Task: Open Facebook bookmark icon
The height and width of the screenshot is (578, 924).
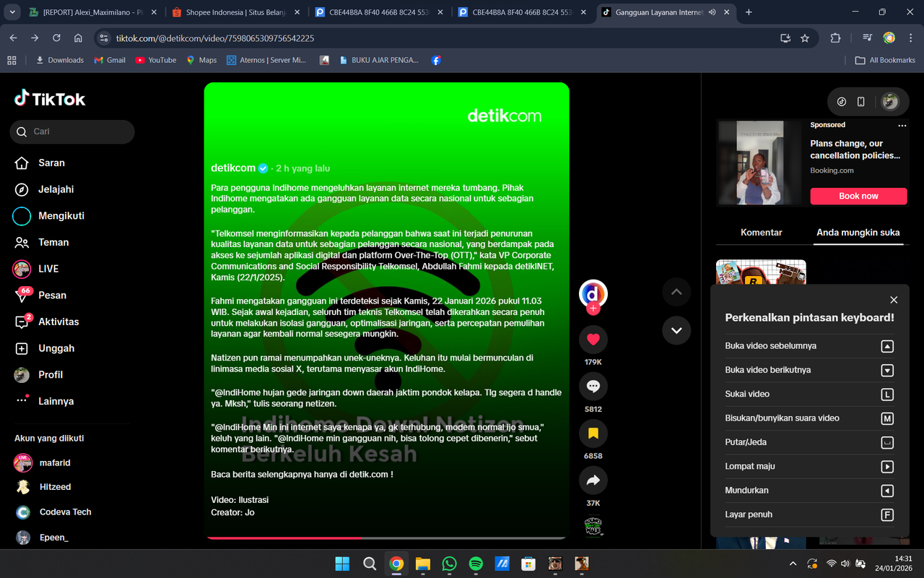Action: tap(436, 60)
